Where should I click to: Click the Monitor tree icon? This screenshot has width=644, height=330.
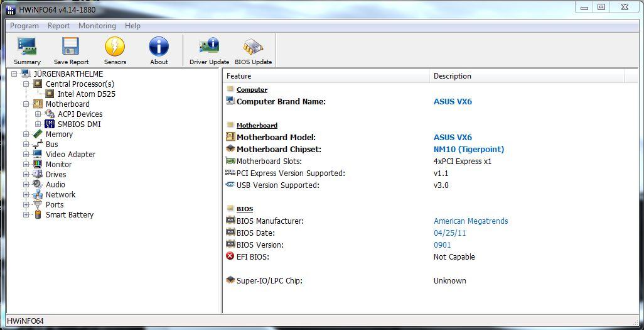38,164
